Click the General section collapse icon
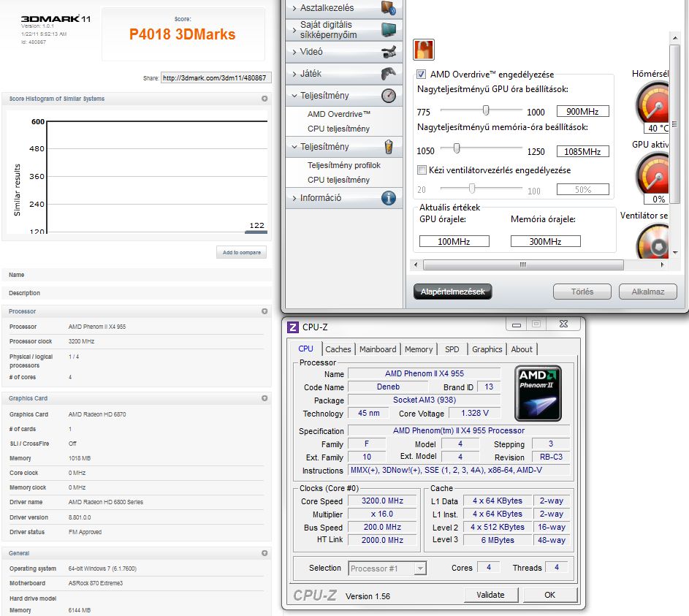This screenshot has width=689, height=616. tap(264, 553)
